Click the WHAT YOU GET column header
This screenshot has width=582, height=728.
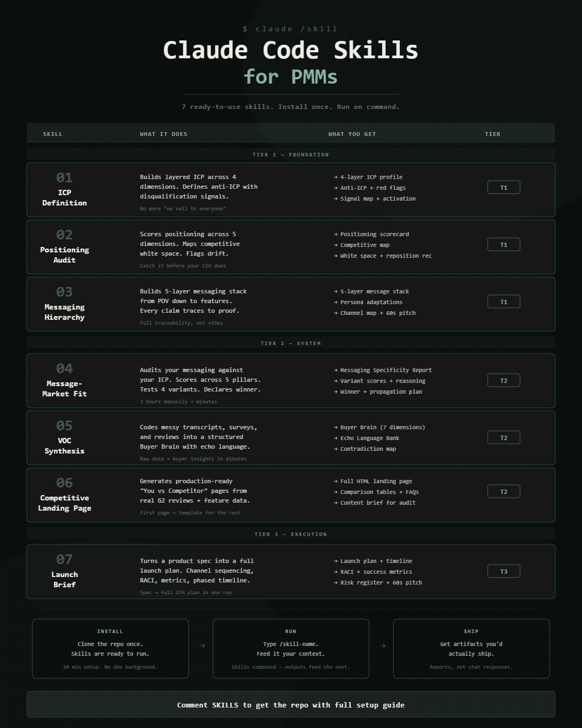click(x=352, y=134)
